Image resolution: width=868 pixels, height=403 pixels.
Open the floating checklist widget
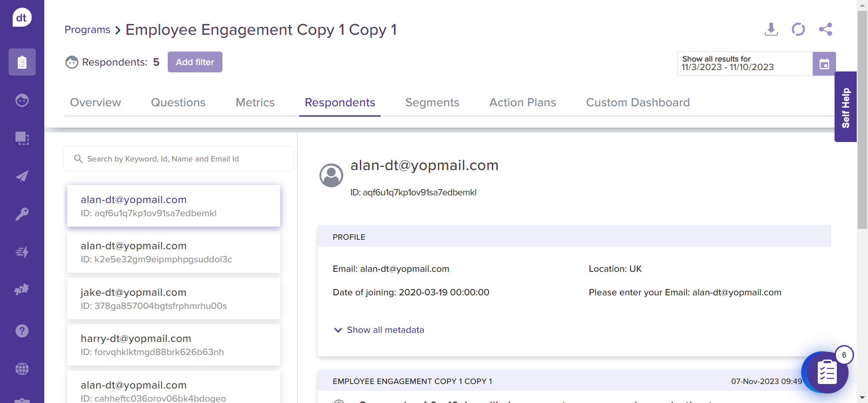826,373
